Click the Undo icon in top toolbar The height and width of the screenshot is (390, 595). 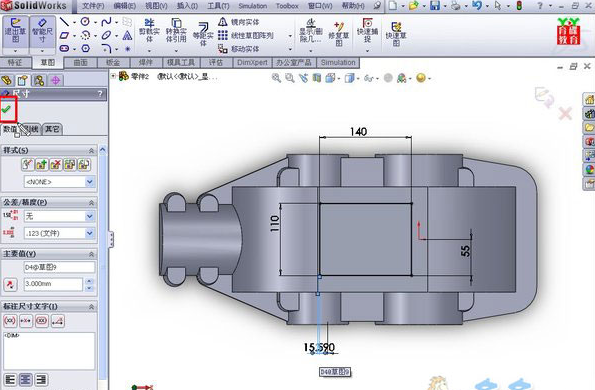[x=477, y=5]
